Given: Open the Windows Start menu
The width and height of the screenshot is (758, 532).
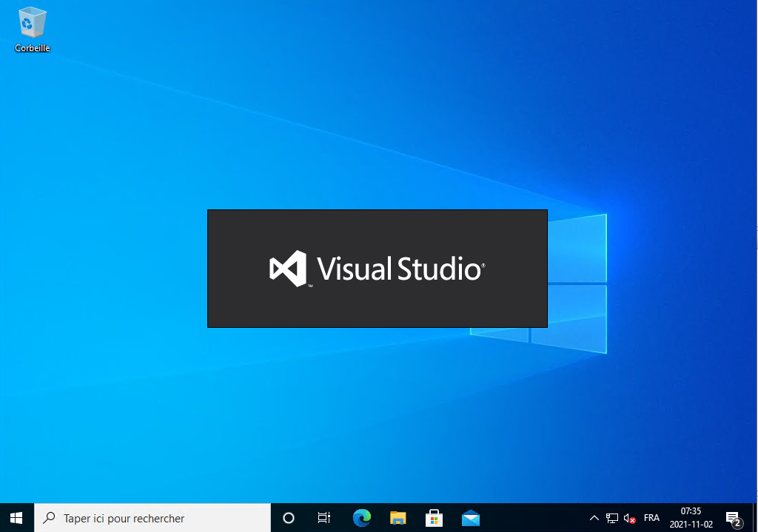Looking at the screenshot, I should pyautogui.click(x=16, y=518).
